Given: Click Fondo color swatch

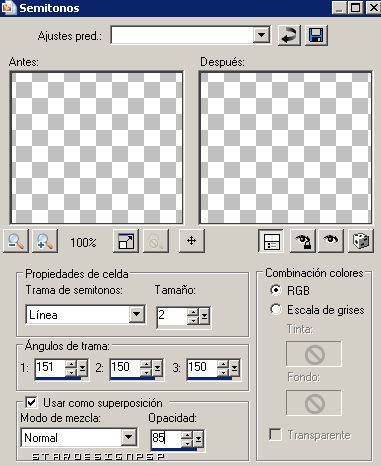Looking at the screenshot, I should coord(314,402).
